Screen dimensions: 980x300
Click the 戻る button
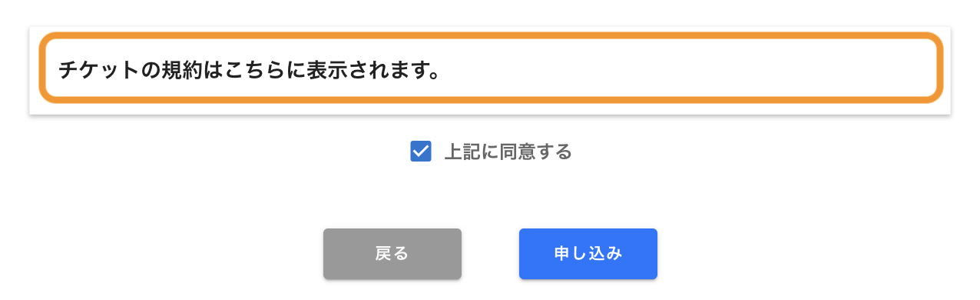point(392,254)
